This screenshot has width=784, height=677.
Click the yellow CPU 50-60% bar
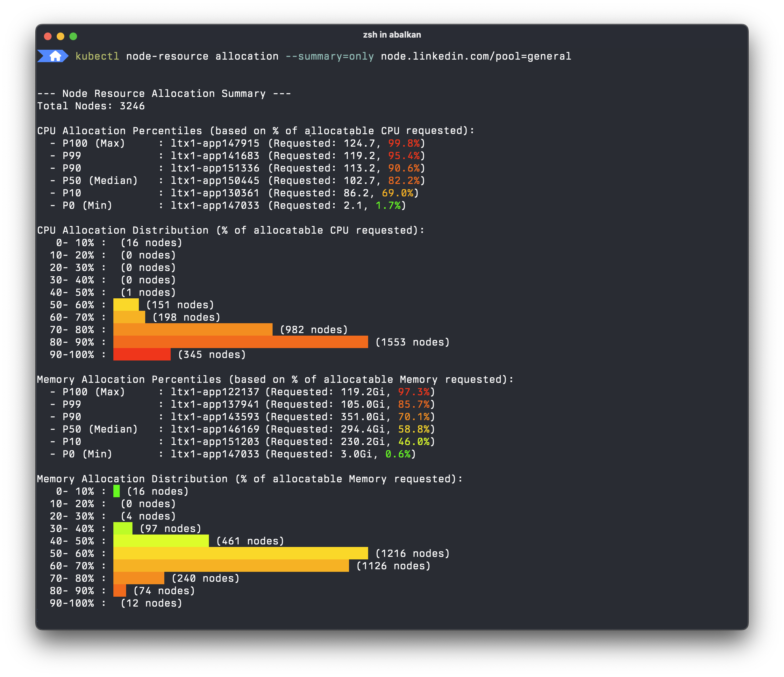[x=126, y=305]
